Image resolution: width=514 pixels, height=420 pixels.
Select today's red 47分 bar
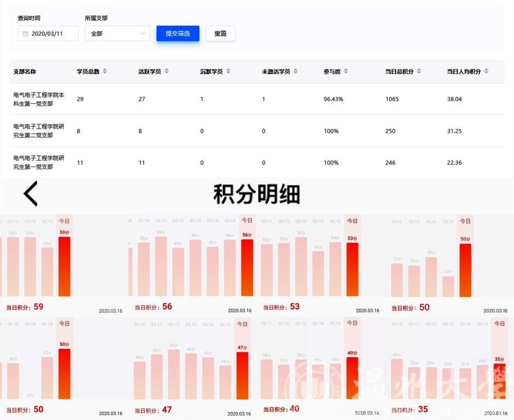point(242,375)
